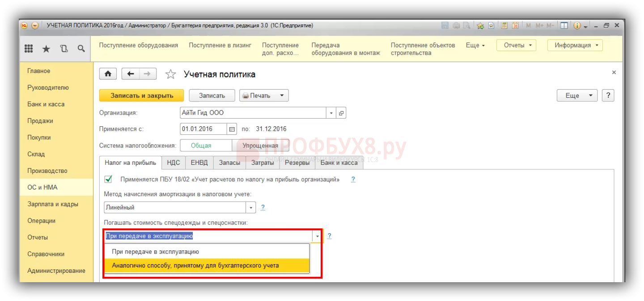
Task: Expand the Организация dropdown arrow
Action: (331, 113)
